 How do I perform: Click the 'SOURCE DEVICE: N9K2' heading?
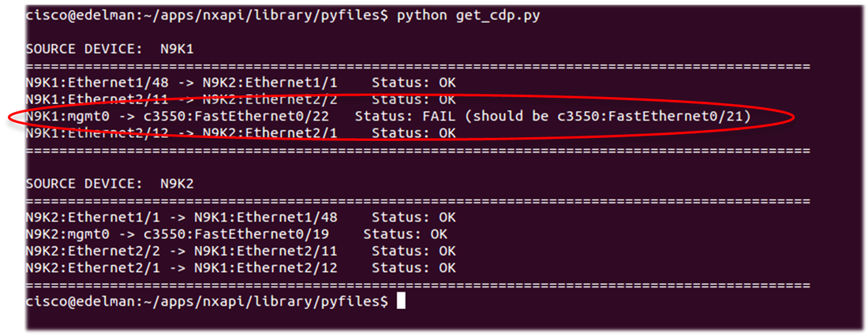coord(110,183)
